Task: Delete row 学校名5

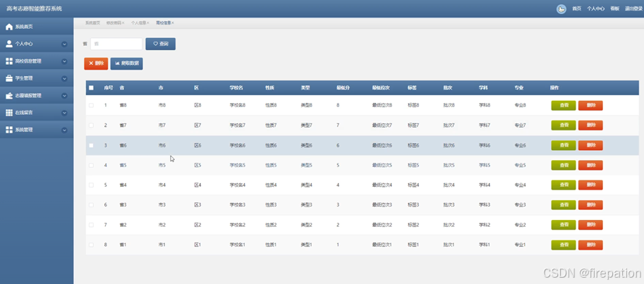Action: [x=590, y=166]
